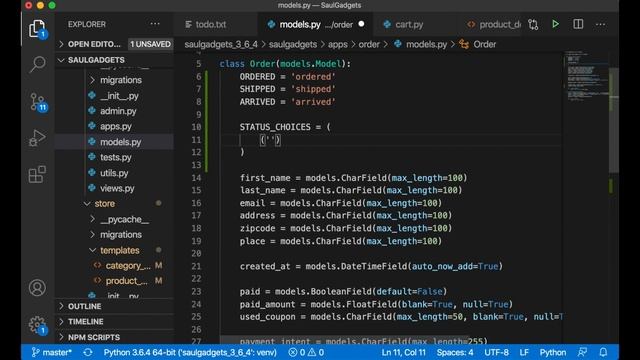Click the editor vertical scrollbar

[613, 121]
